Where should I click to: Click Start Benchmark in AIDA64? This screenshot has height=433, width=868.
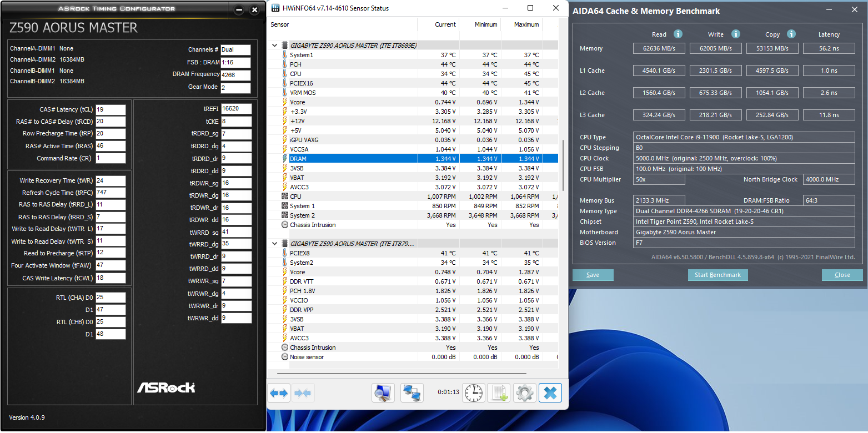coord(718,275)
